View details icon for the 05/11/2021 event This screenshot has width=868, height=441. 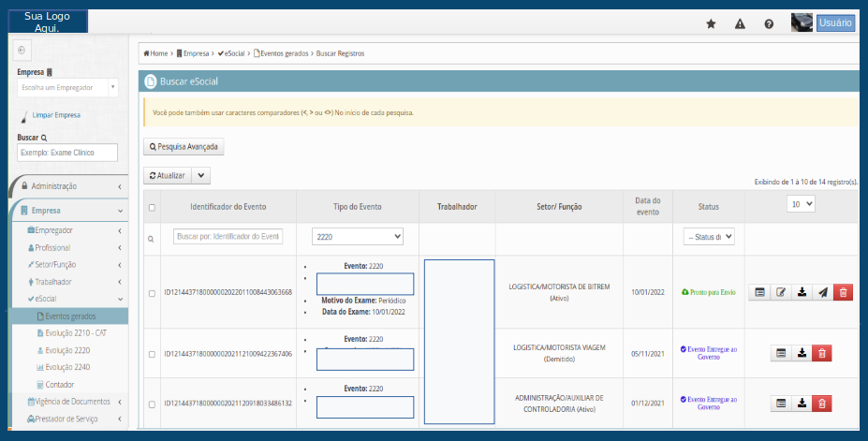781,353
